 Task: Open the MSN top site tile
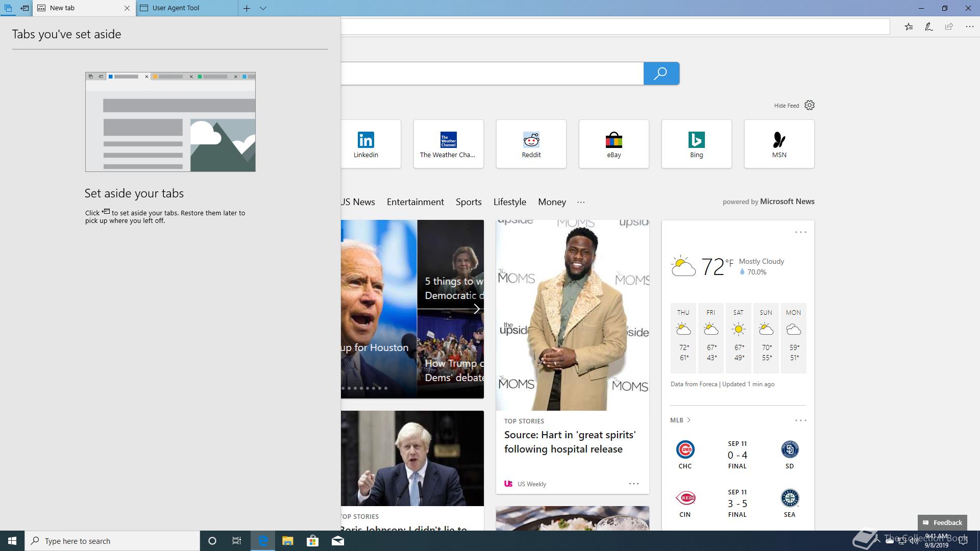coord(779,144)
